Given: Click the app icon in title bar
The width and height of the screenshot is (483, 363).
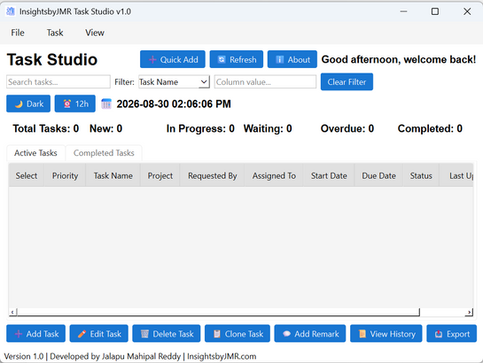Looking at the screenshot, I should [11, 11].
